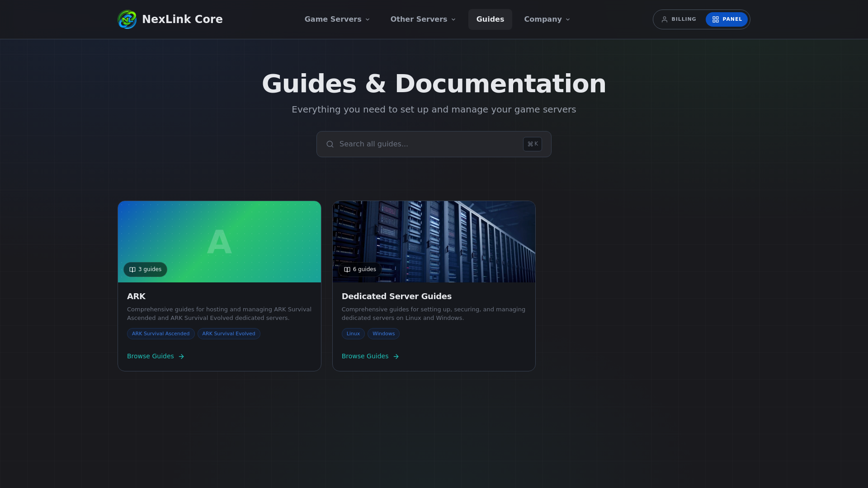Click the Company chevron arrow
868x488 pixels.
pyautogui.click(x=568, y=19)
